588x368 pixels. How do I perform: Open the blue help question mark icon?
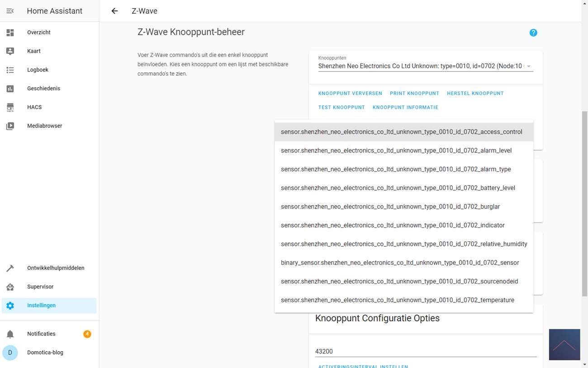pos(533,33)
